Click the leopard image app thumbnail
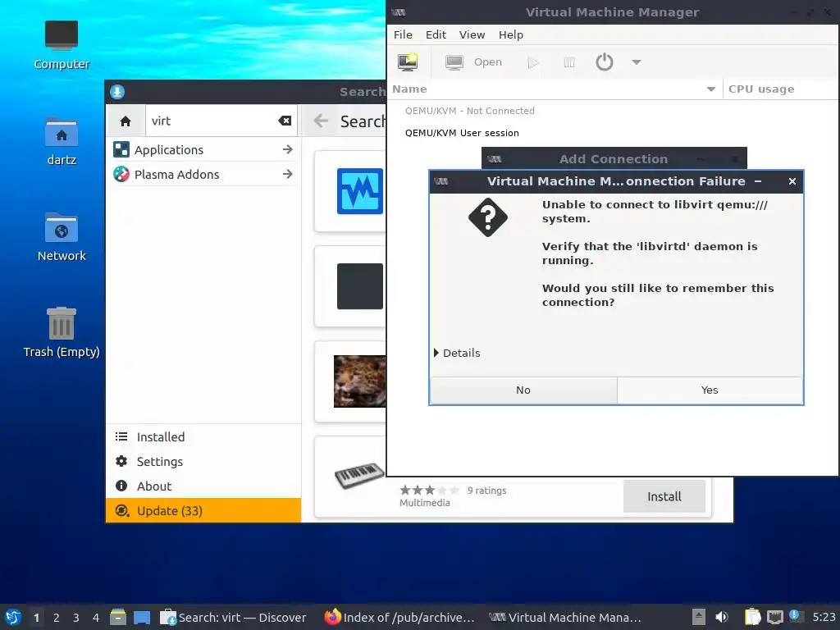The image size is (840, 630). pos(360,381)
